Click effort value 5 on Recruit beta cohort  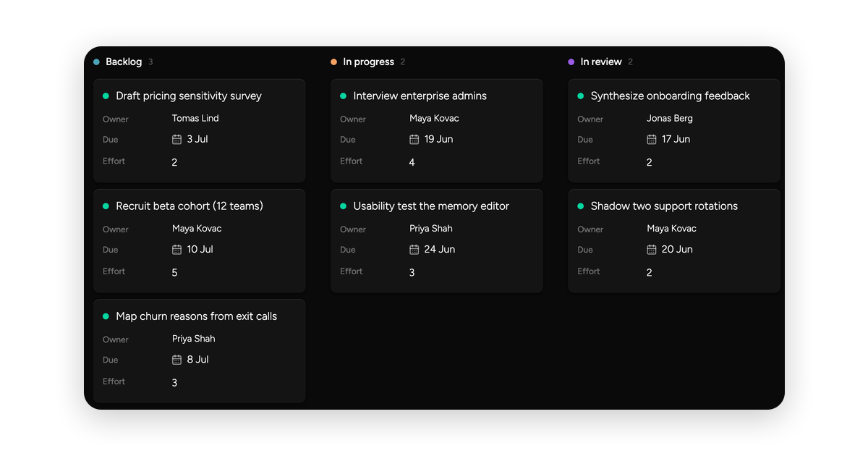[174, 273]
